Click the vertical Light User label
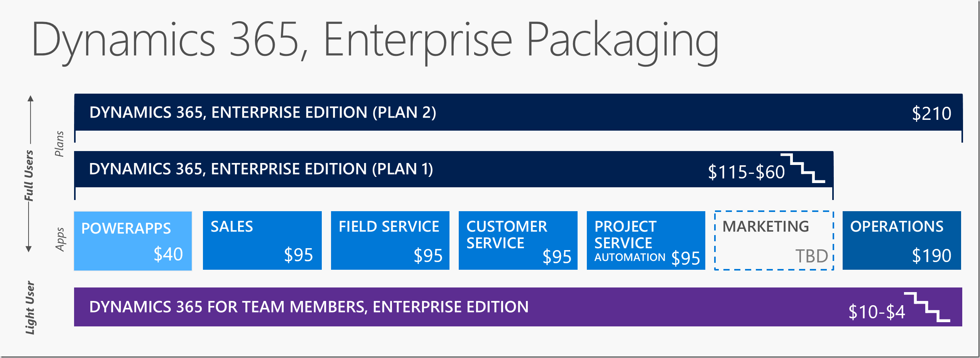Viewport: 980px width, 358px height. tap(30, 308)
